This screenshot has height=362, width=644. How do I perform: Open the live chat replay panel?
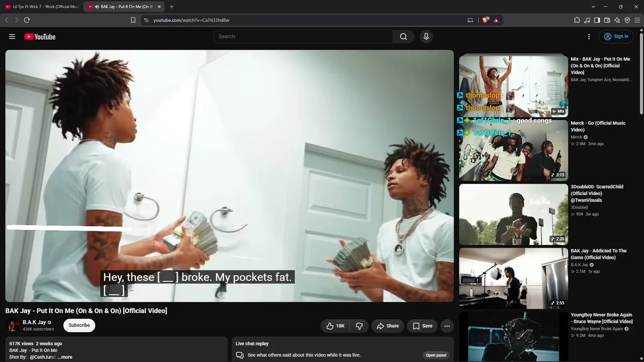tap(436, 355)
